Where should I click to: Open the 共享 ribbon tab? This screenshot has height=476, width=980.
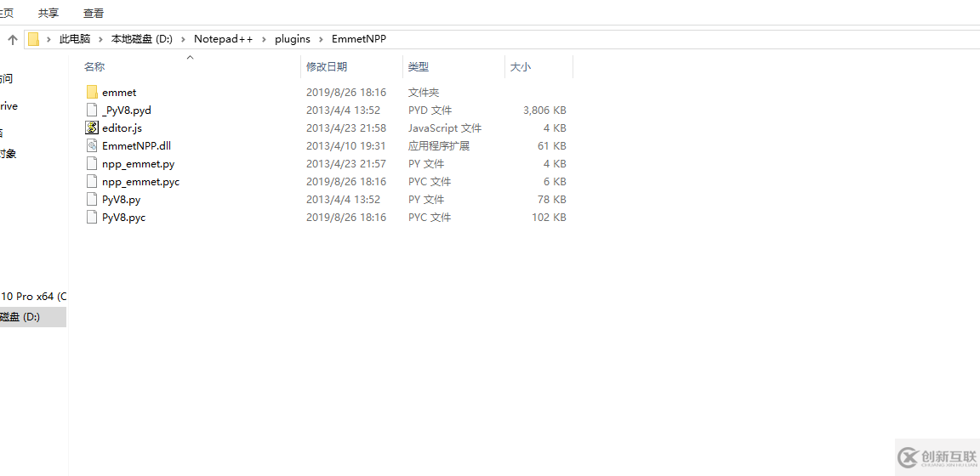tap(48, 13)
